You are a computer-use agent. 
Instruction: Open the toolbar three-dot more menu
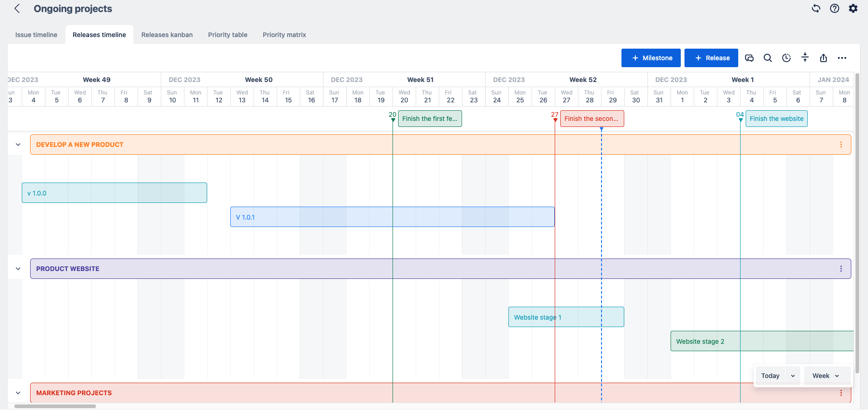point(842,58)
